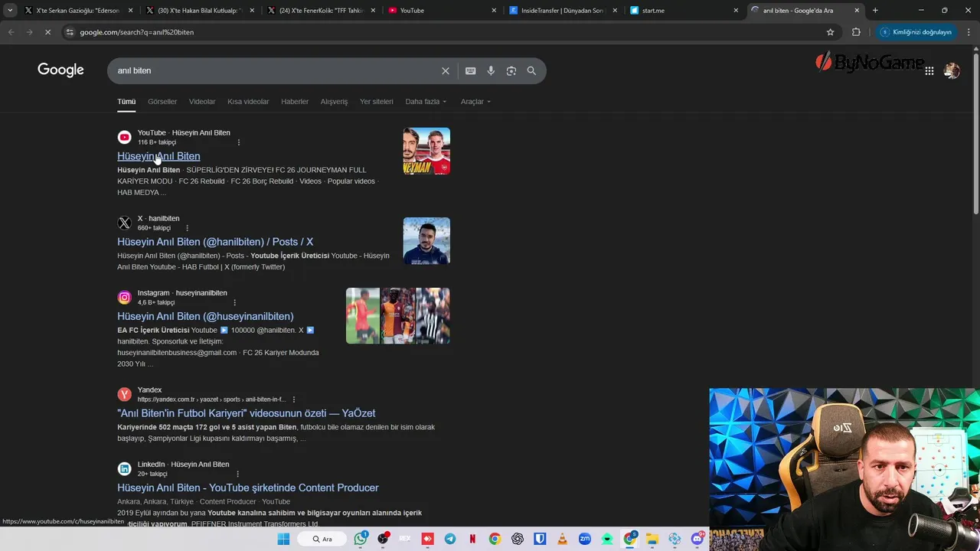Go back with the browser back arrow
The height and width of the screenshot is (551, 980).
pyautogui.click(x=11, y=32)
